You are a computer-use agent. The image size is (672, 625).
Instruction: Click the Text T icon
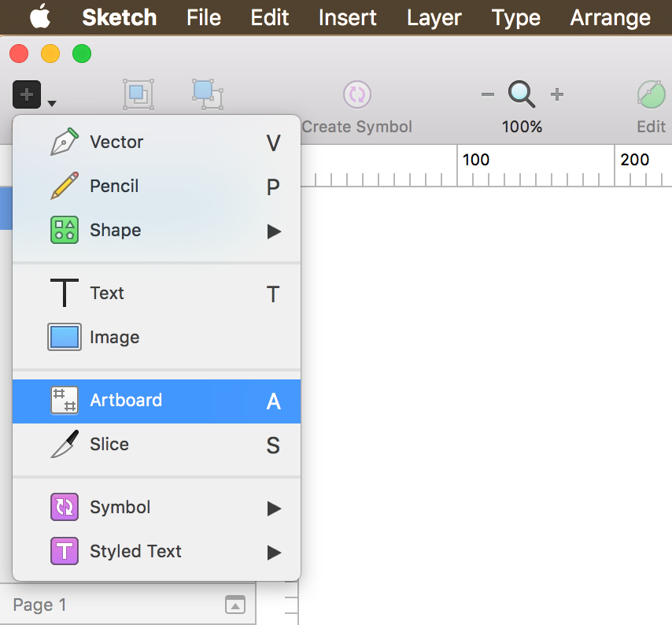pyautogui.click(x=65, y=293)
